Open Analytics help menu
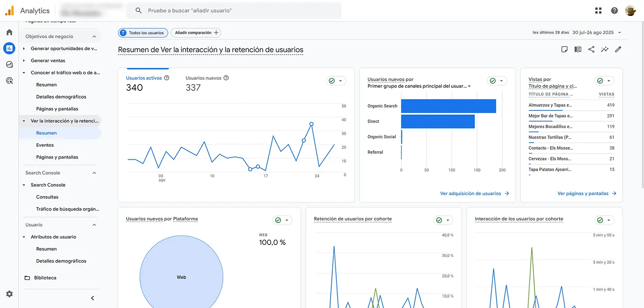The image size is (644, 308). click(614, 10)
